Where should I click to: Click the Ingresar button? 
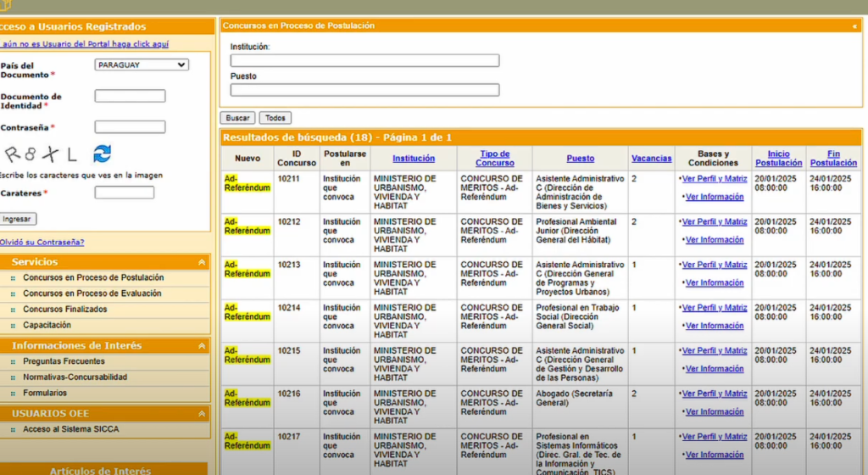[x=17, y=219]
